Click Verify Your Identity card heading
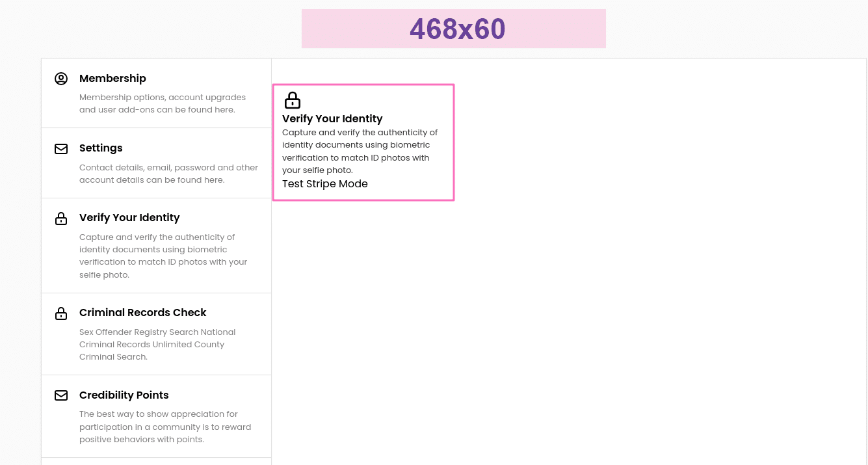The image size is (868, 465). tap(332, 119)
